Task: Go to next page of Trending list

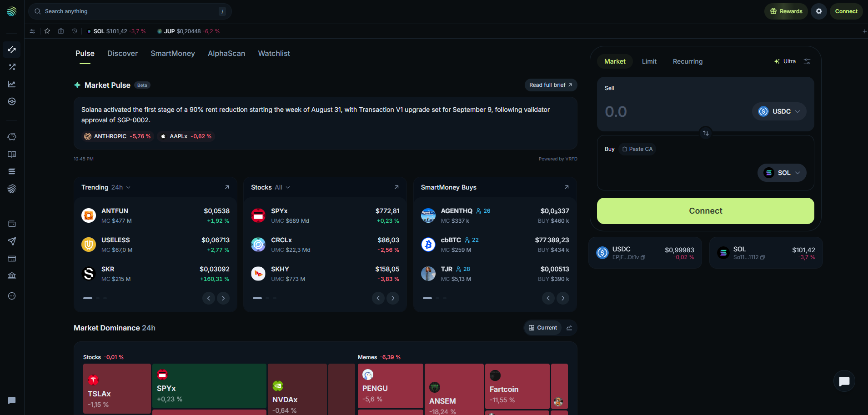Action: 223,298
